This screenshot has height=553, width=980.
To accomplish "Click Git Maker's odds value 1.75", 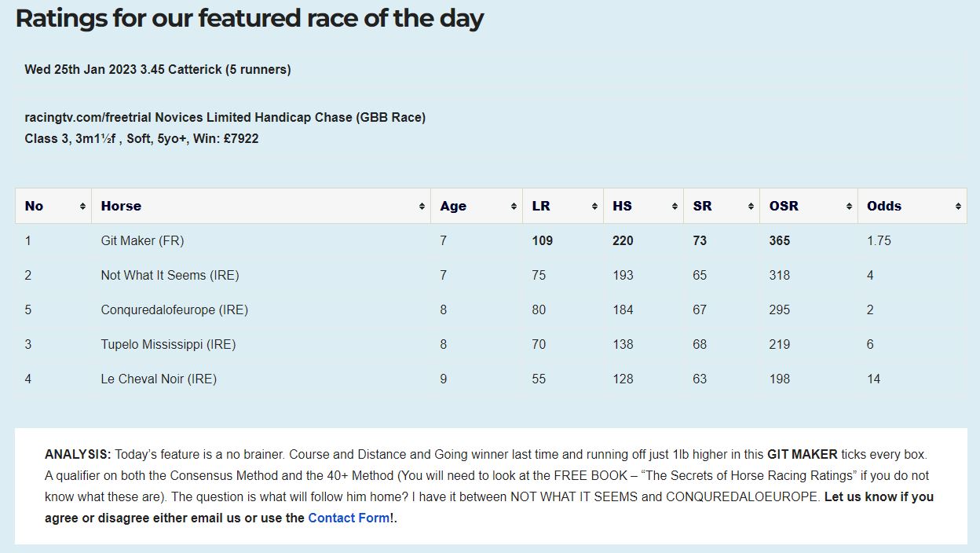I will 879,240.
